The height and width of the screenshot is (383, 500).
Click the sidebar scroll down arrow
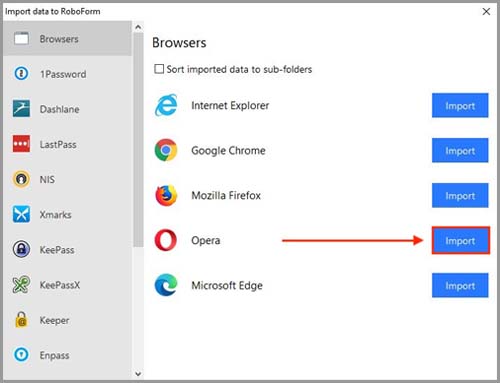click(x=138, y=374)
